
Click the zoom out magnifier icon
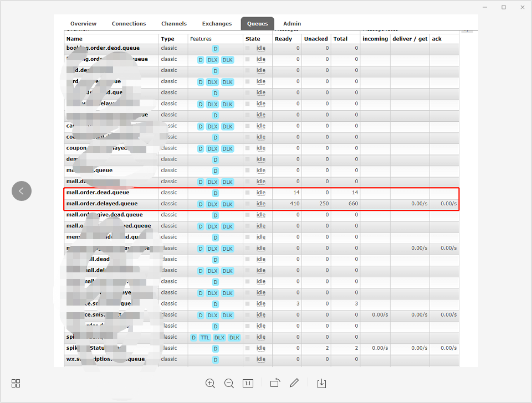(x=229, y=383)
